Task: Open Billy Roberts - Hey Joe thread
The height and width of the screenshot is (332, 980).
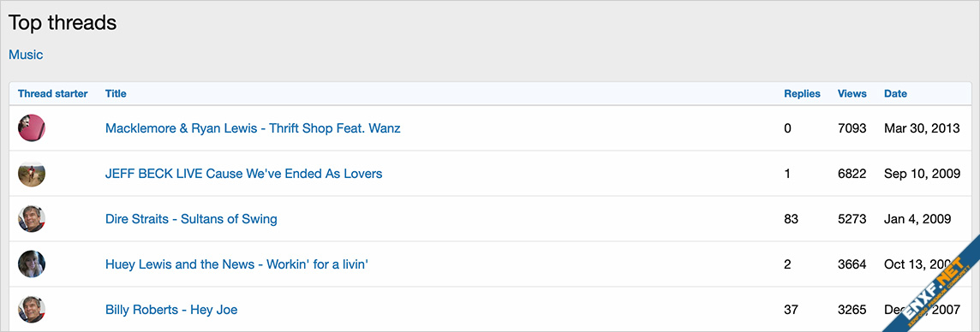Action: (171, 310)
